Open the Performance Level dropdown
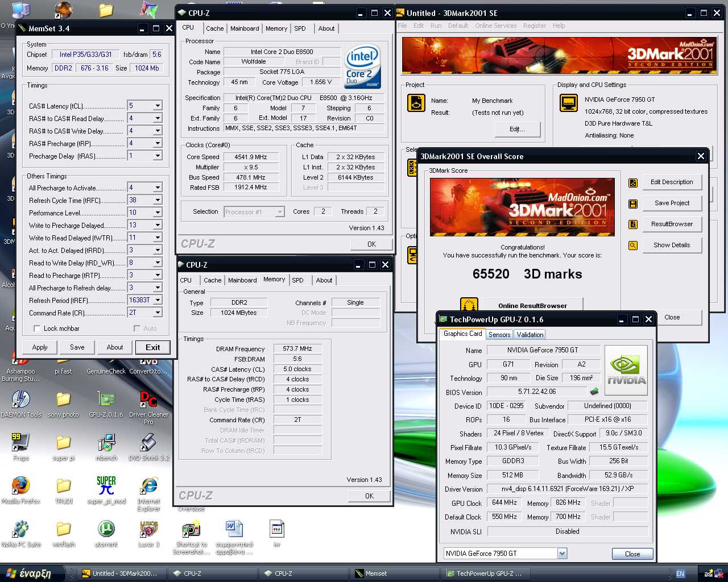 158,213
